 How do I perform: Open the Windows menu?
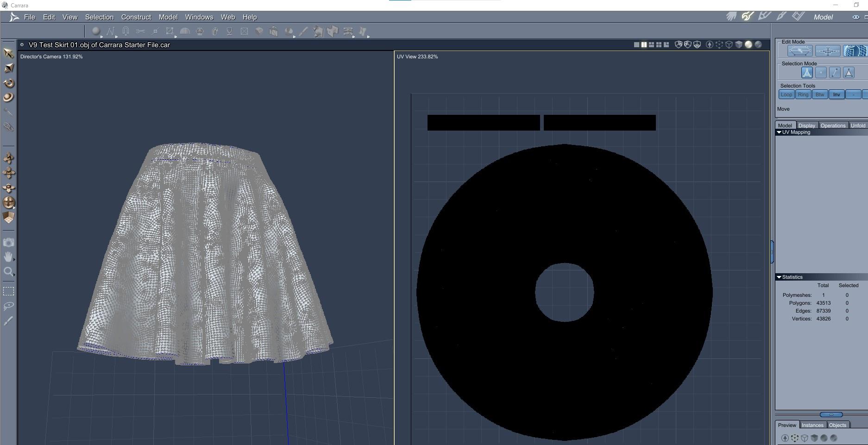tap(199, 17)
